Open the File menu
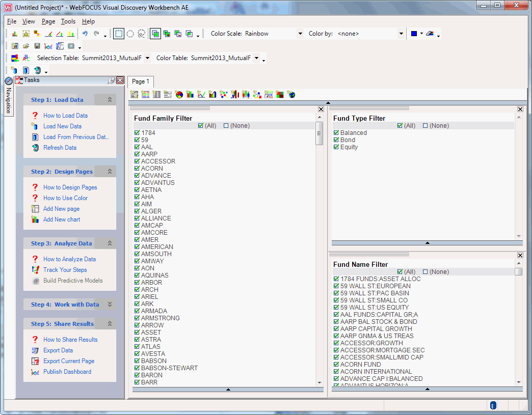The image size is (532, 415). (12, 21)
